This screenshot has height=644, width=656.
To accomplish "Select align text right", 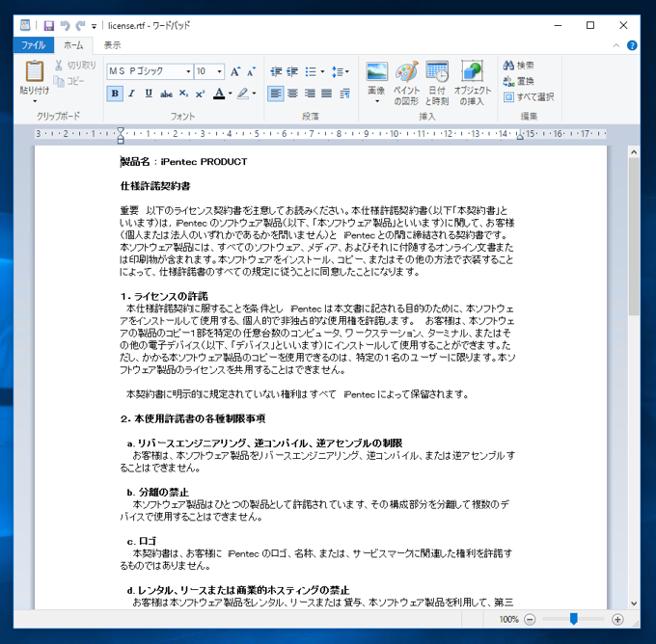I will (x=310, y=94).
